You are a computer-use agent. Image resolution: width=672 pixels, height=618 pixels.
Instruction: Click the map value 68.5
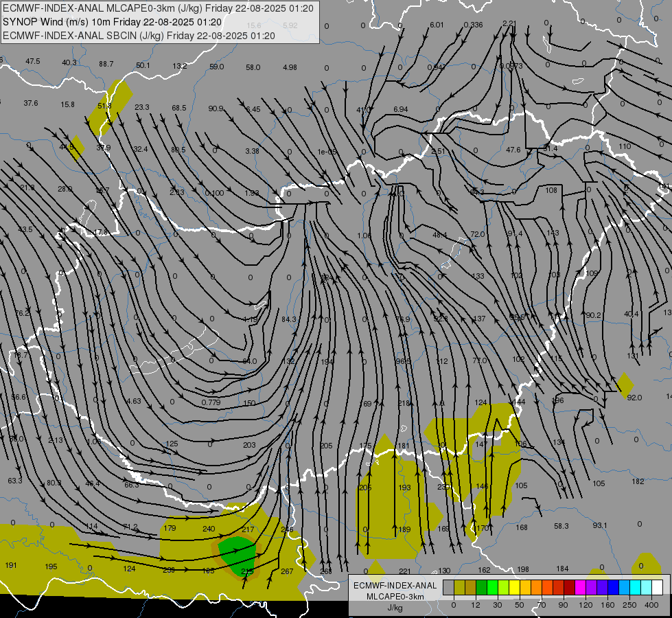[179, 108]
